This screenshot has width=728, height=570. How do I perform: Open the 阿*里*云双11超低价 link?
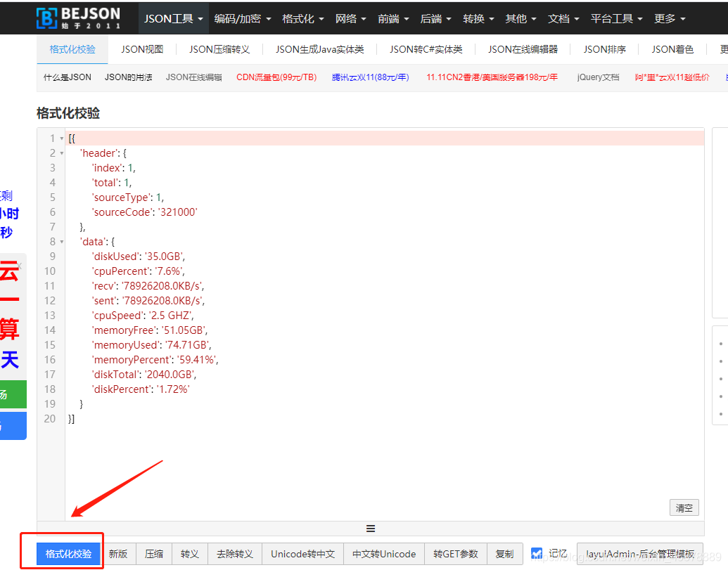click(x=672, y=77)
